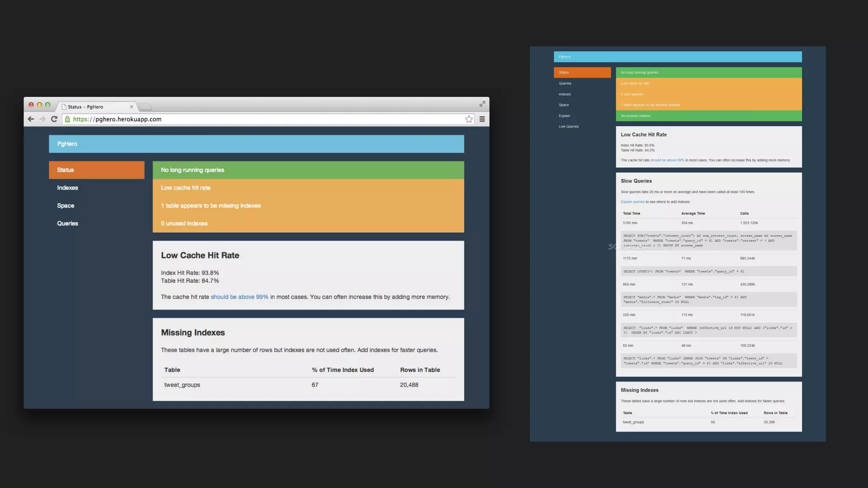Open Explain in the right panel sidebar
868x488 pixels.
pos(564,116)
